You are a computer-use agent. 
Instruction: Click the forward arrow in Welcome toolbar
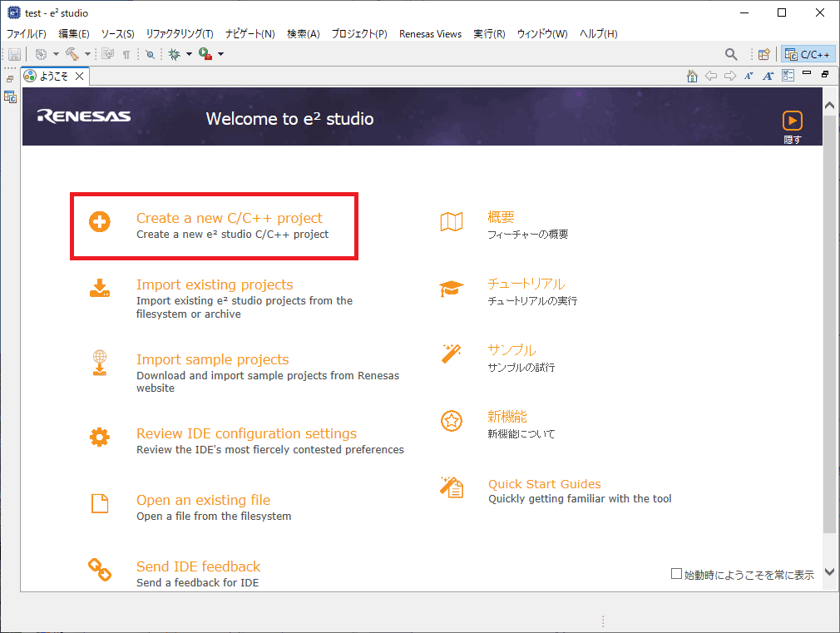tap(730, 77)
